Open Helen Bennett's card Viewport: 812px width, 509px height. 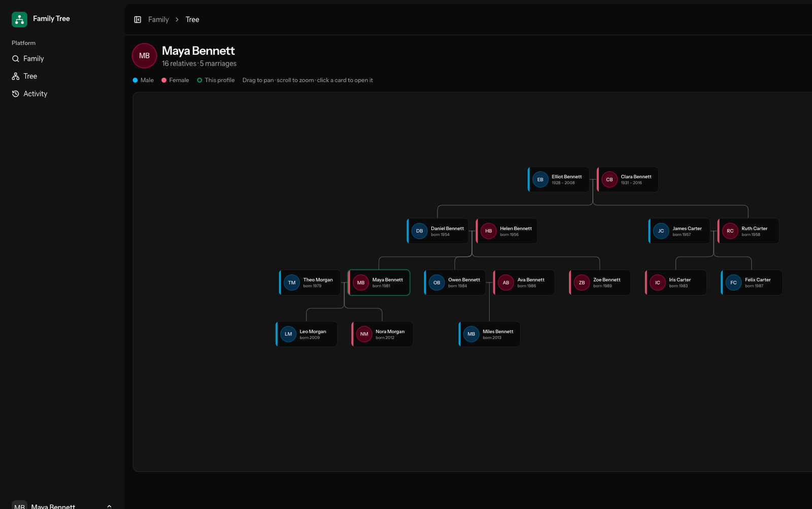(x=506, y=231)
